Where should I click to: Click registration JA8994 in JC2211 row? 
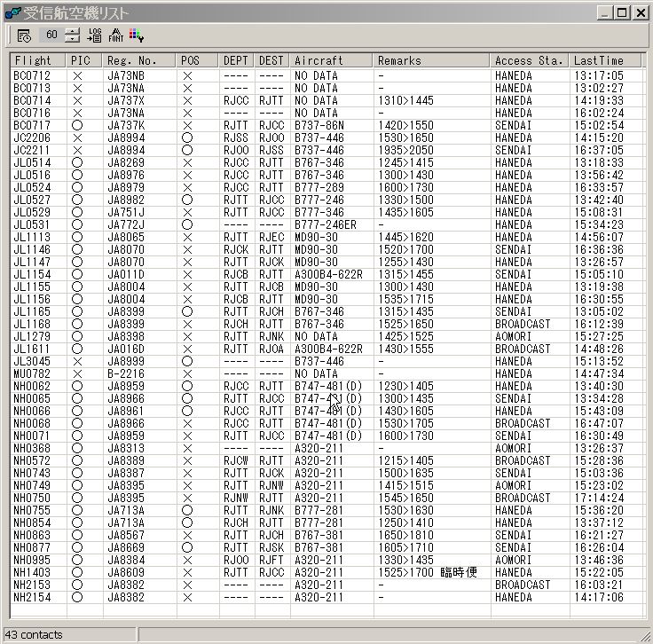[126, 150]
